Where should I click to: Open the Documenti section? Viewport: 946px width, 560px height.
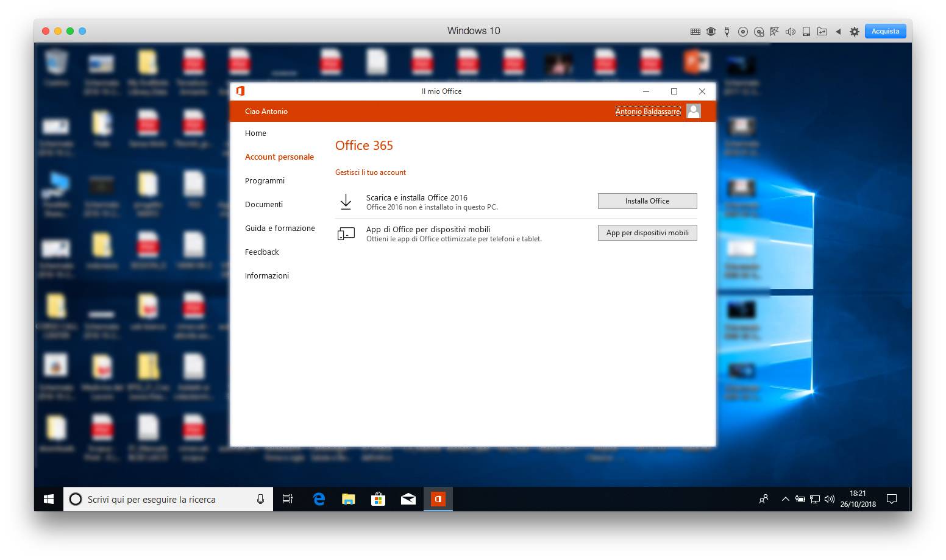[x=264, y=205]
